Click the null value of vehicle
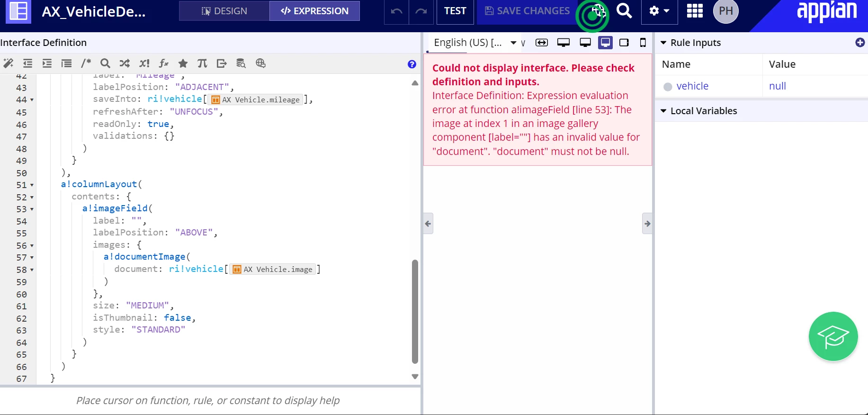This screenshot has height=415, width=868. (778, 86)
